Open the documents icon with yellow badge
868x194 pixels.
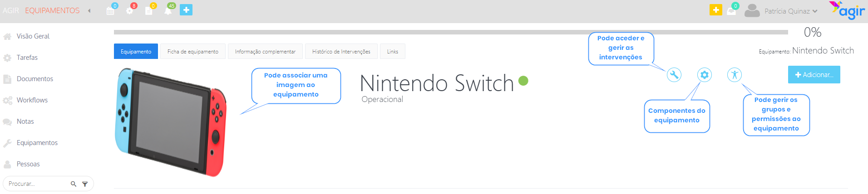click(x=148, y=10)
